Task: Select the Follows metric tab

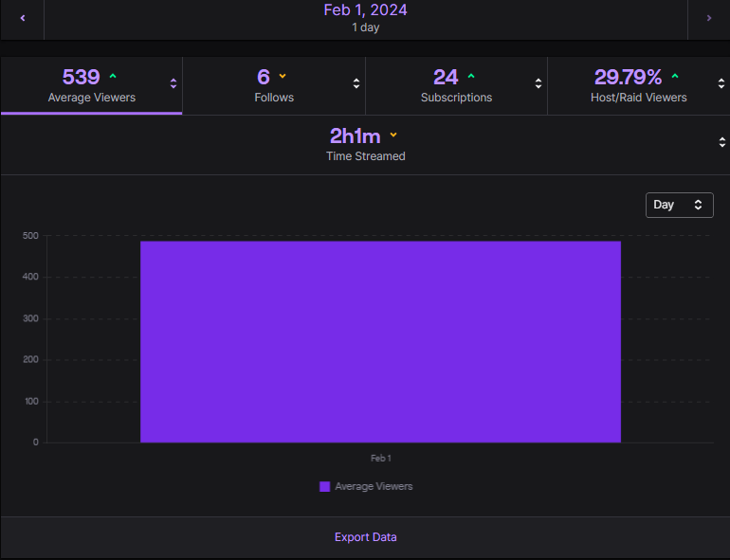Action: tap(274, 85)
